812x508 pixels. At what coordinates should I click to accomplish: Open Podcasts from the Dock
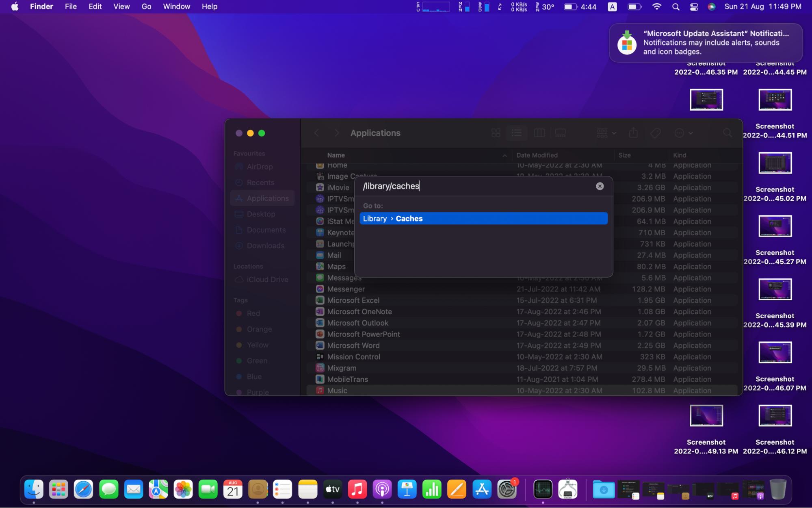tap(382, 489)
